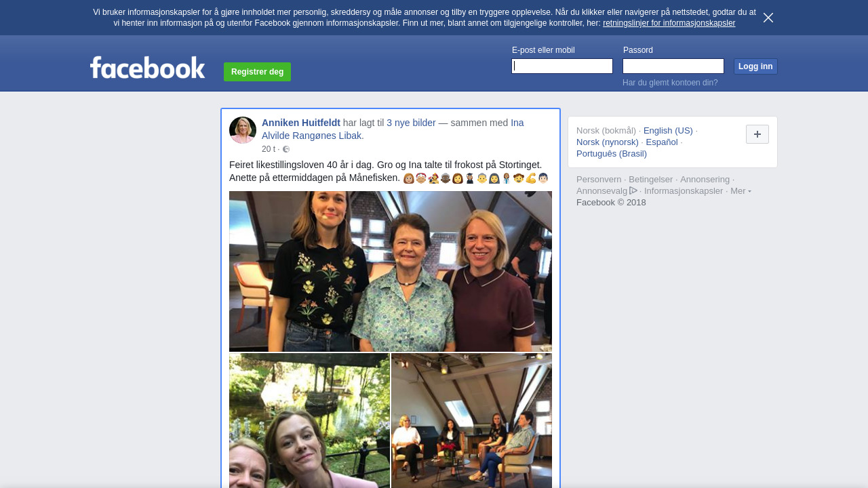The image size is (868, 488).
Task: Open the 3 nye bilder link
Action: [411, 123]
